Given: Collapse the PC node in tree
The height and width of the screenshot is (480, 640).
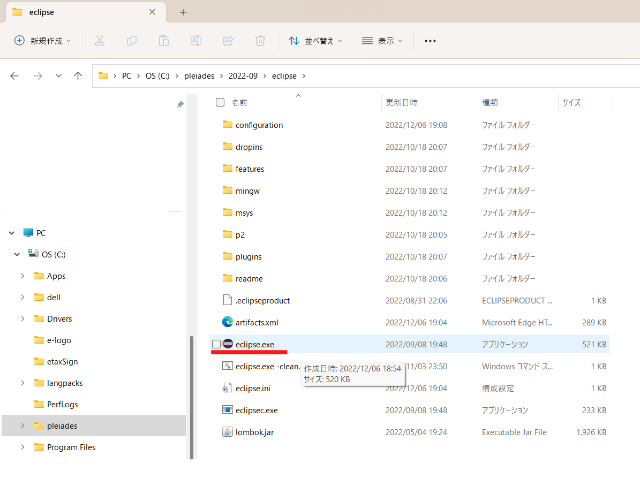Looking at the screenshot, I should click(x=12, y=233).
